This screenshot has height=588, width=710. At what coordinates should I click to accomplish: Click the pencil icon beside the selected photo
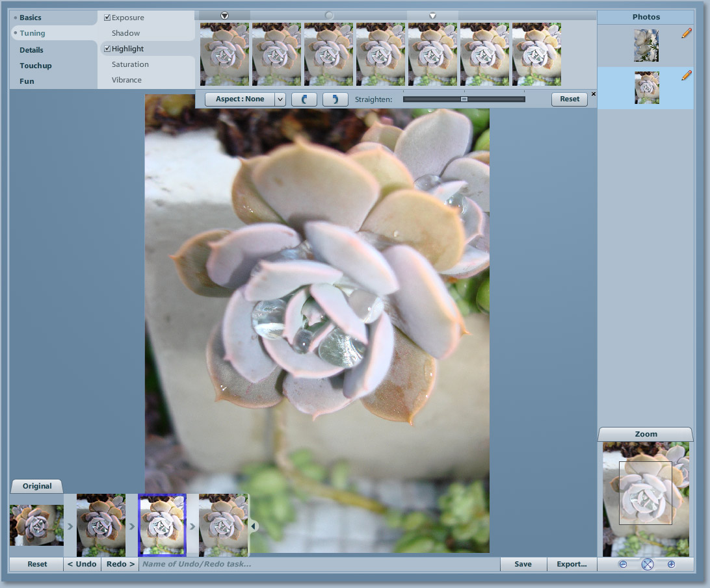(x=686, y=75)
